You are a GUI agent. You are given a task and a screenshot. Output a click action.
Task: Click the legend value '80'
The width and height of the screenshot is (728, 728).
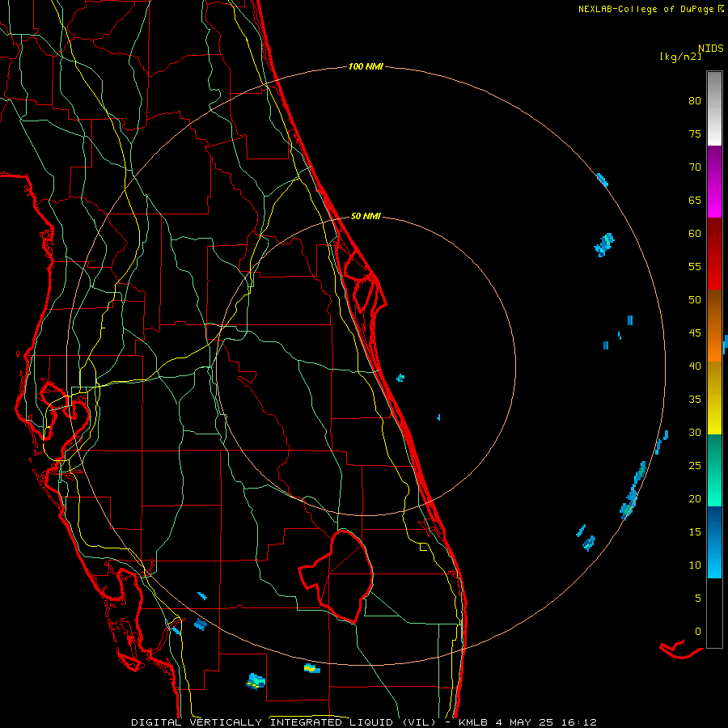695,101
